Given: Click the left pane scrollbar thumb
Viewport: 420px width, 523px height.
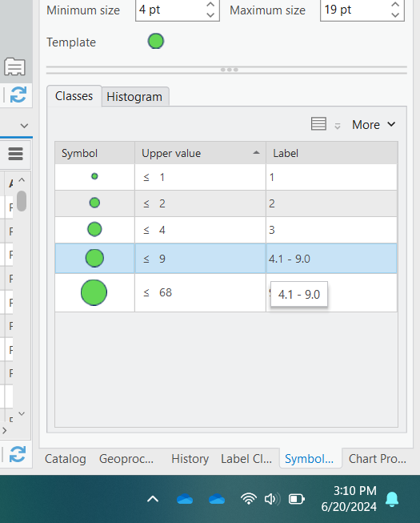Looking at the screenshot, I should click(x=22, y=201).
